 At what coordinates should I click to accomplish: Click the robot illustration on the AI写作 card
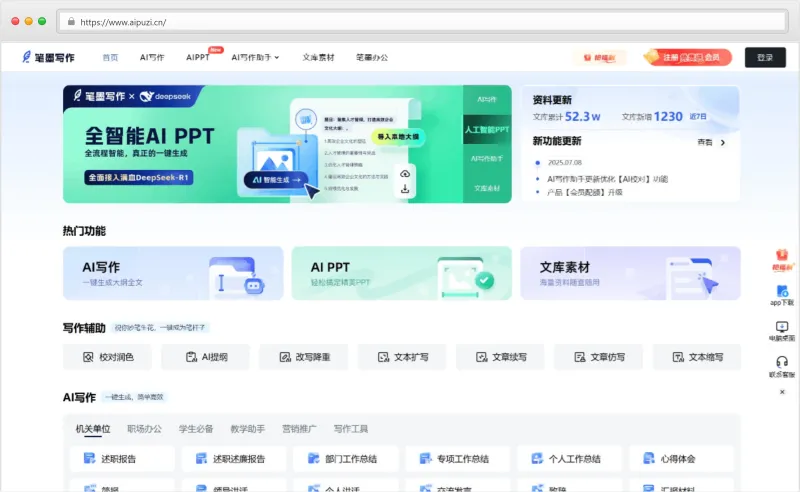pyautogui.click(x=254, y=285)
